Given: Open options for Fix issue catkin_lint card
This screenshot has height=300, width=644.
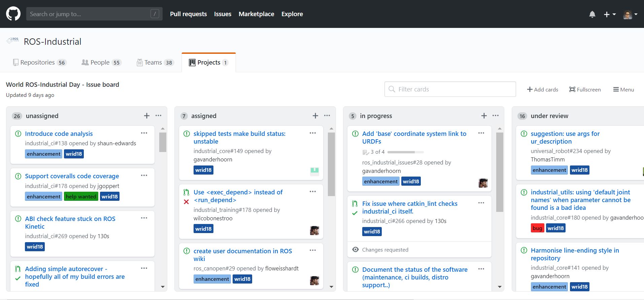Looking at the screenshot, I should click(x=481, y=203).
